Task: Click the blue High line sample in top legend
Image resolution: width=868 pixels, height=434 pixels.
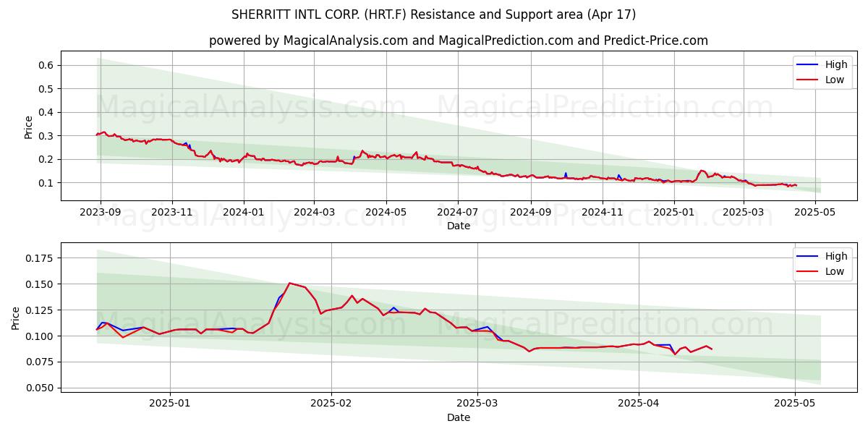Action: 809,65
